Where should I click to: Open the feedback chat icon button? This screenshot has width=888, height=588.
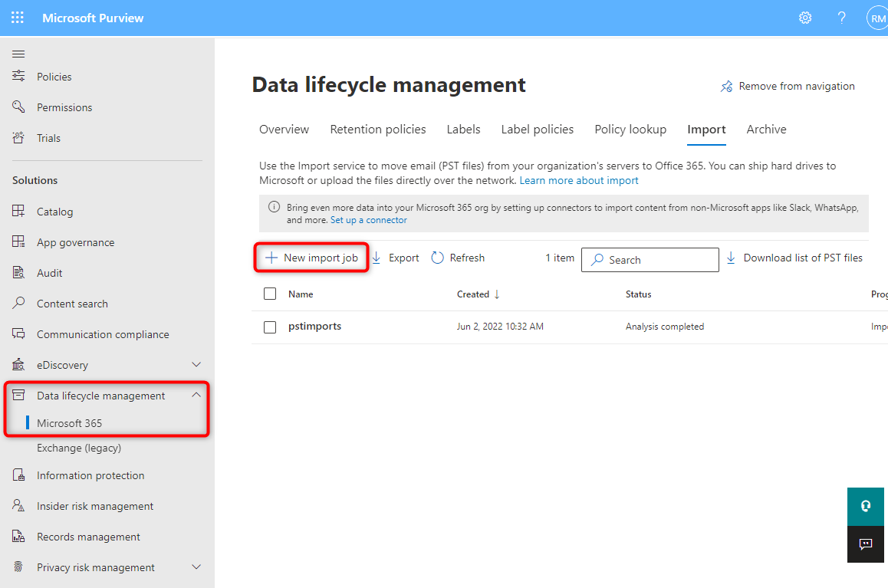coord(866,544)
